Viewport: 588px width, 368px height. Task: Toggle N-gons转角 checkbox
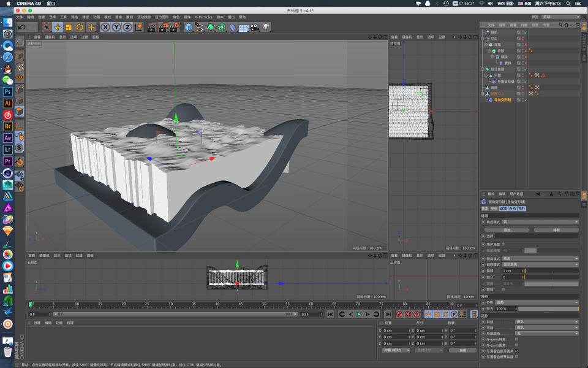coord(517,339)
